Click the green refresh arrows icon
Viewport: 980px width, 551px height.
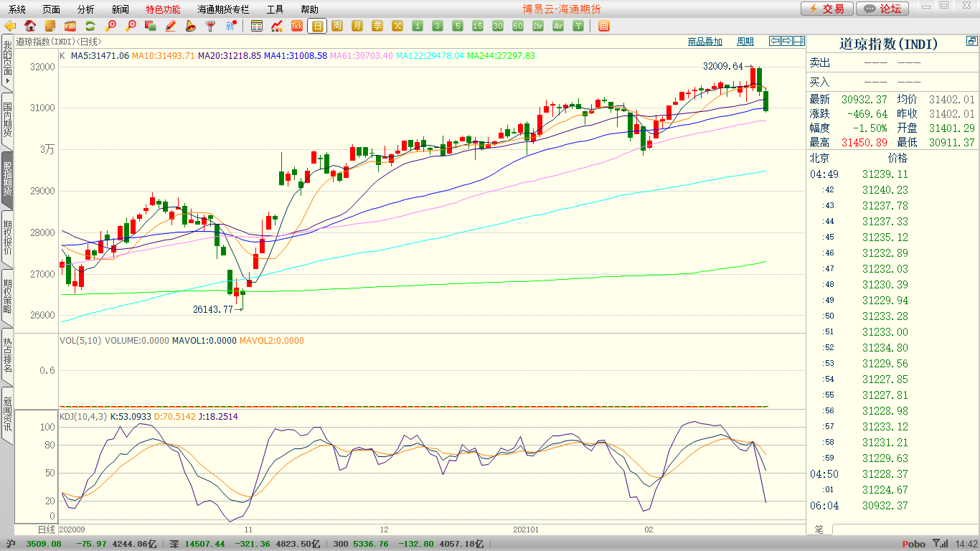90,26
